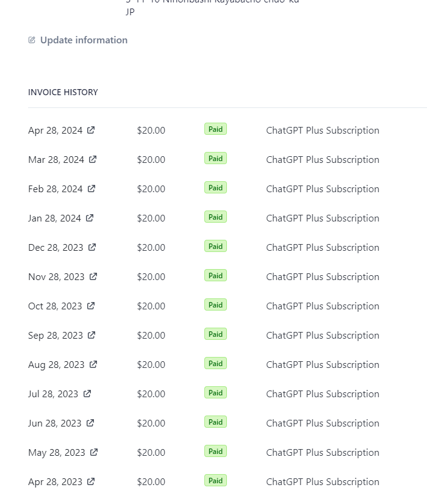Image resolution: width=427 pixels, height=504 pixels.
Task: Open the Apr 28, 2024 invoice external link icon
Action: [91, 130]
